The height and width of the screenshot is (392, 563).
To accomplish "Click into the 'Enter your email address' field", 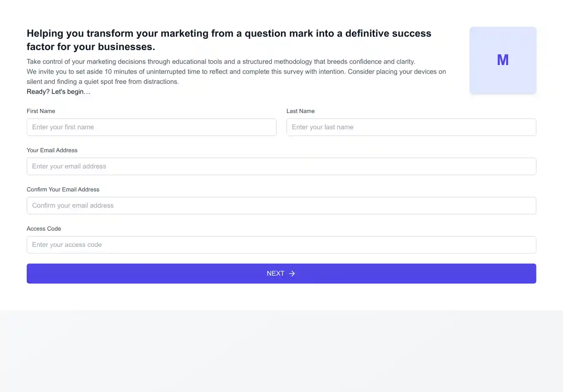I will [281, 166].
